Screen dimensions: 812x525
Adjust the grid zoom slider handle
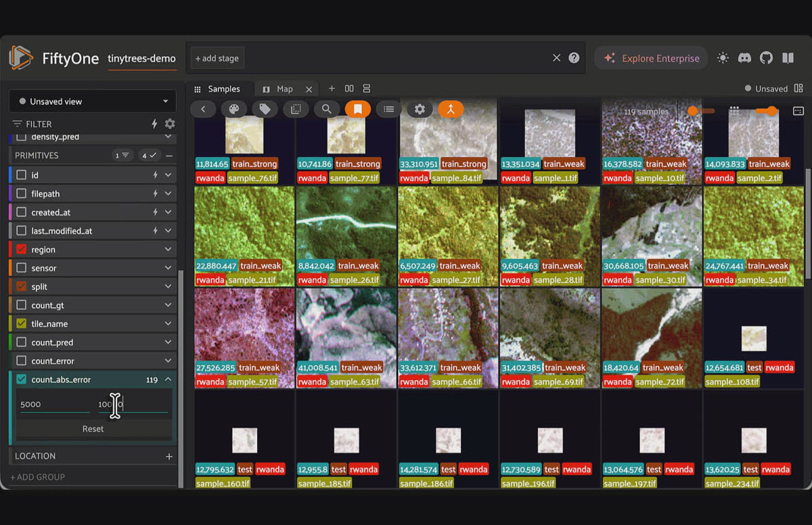pyautogui.click(x=771, y=111)
